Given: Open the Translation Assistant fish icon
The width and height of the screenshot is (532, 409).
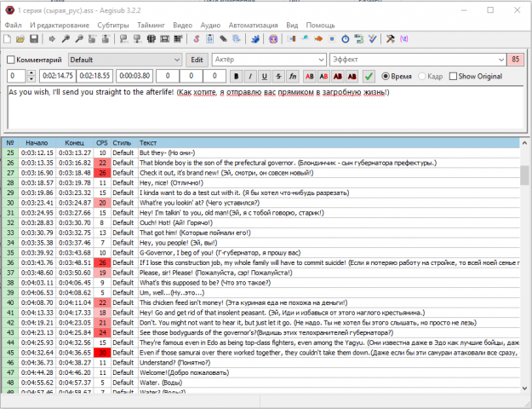Looking at the screenshot, I should pos(318,39).
